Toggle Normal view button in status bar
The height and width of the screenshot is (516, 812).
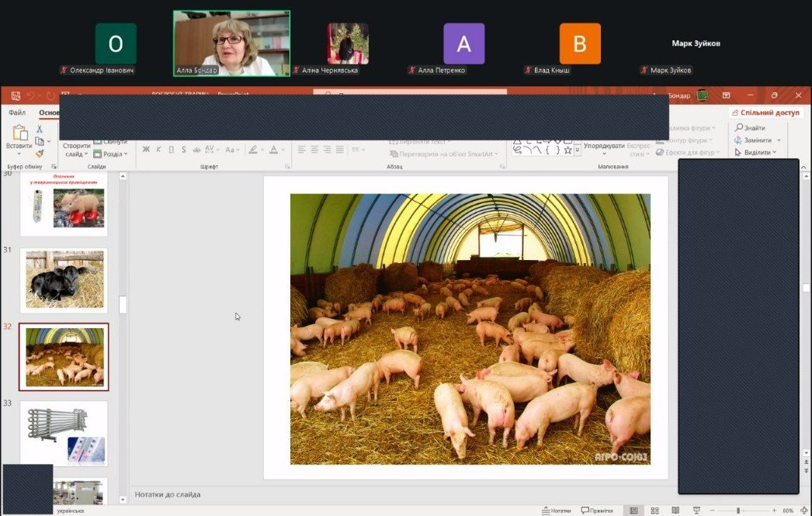point(634,511)
